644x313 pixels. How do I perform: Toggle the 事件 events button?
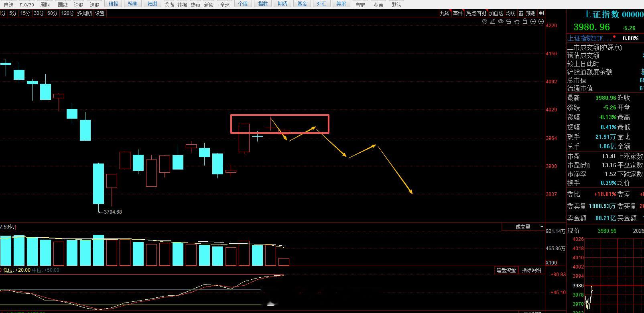[458, 13]
